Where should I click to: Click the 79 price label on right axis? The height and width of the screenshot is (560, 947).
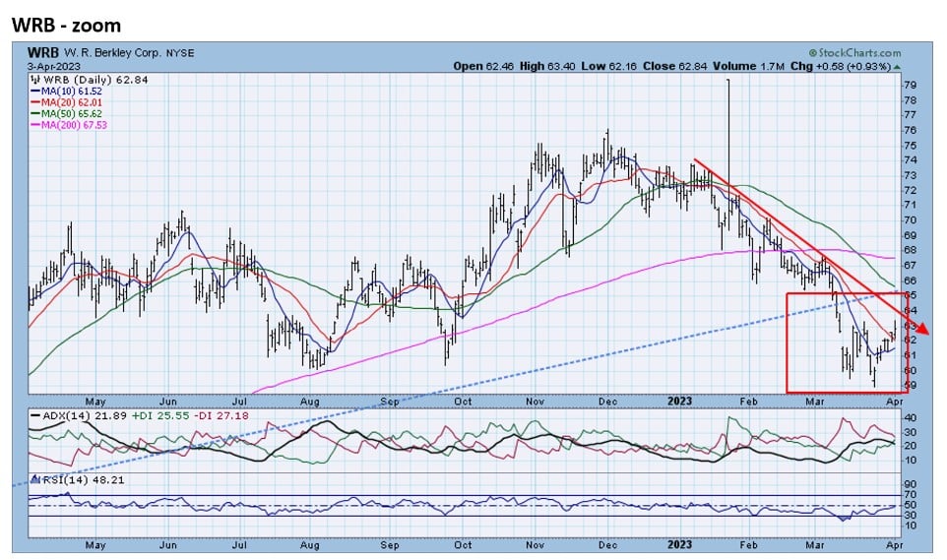[x=911, y=86]
